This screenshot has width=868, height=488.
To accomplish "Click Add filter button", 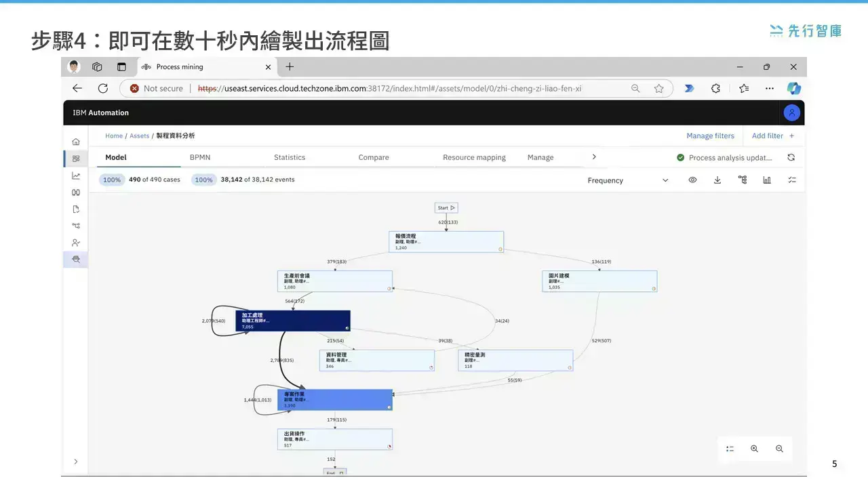I will click(x=773, y=136).
